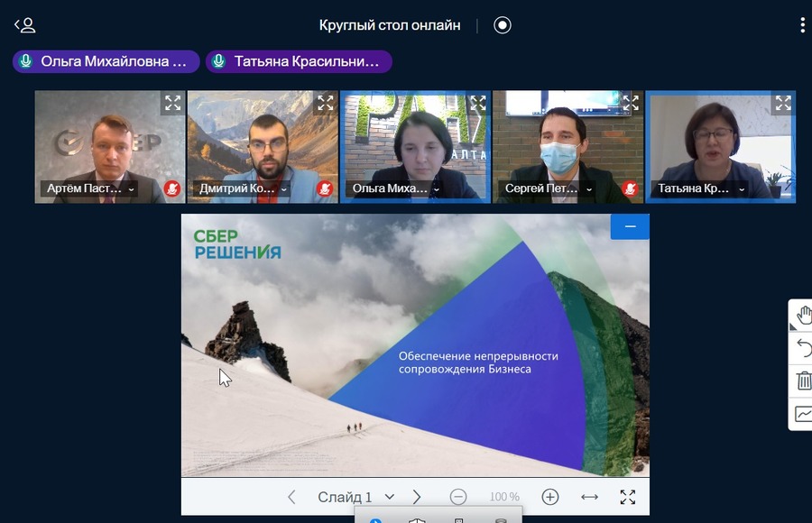The image size is (812, 523).
Task: Select the Ольга Михайловна speaker chip
Action: coord(106,61)
